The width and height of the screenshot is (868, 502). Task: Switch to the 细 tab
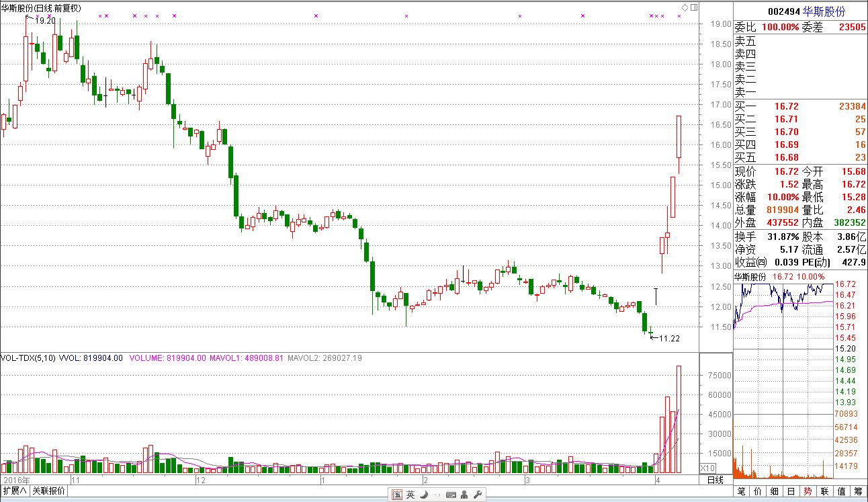pyautogui.click(x=775, y=491)
